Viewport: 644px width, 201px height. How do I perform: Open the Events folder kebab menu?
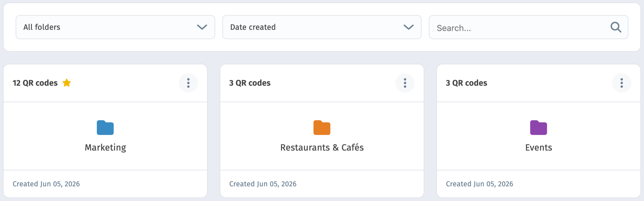point(622,83)
